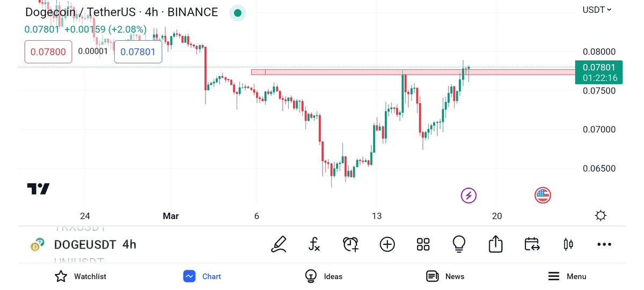Viewport: 644px width, 290px height.
Task: Switch to the News tab
Action: click(x=445, y=277)
